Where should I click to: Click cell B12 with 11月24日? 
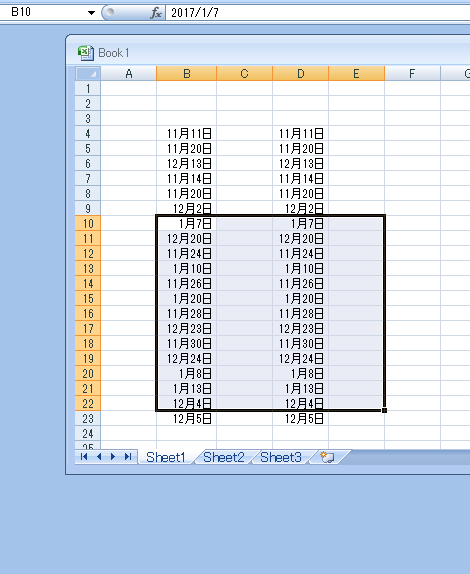[x=187, y=254]
